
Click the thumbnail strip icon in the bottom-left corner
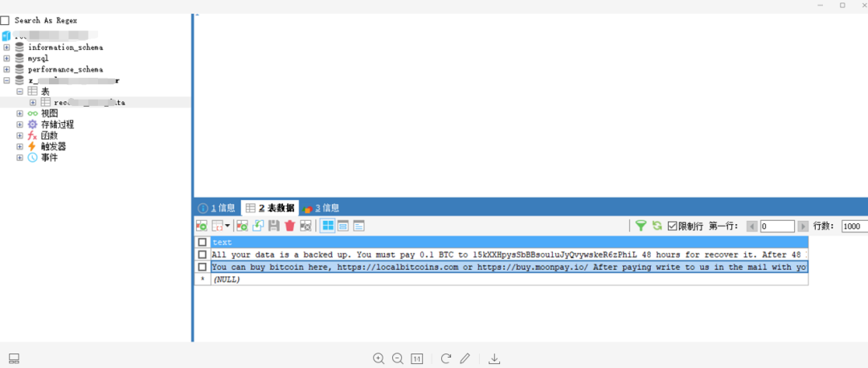(x=14, y=358)
